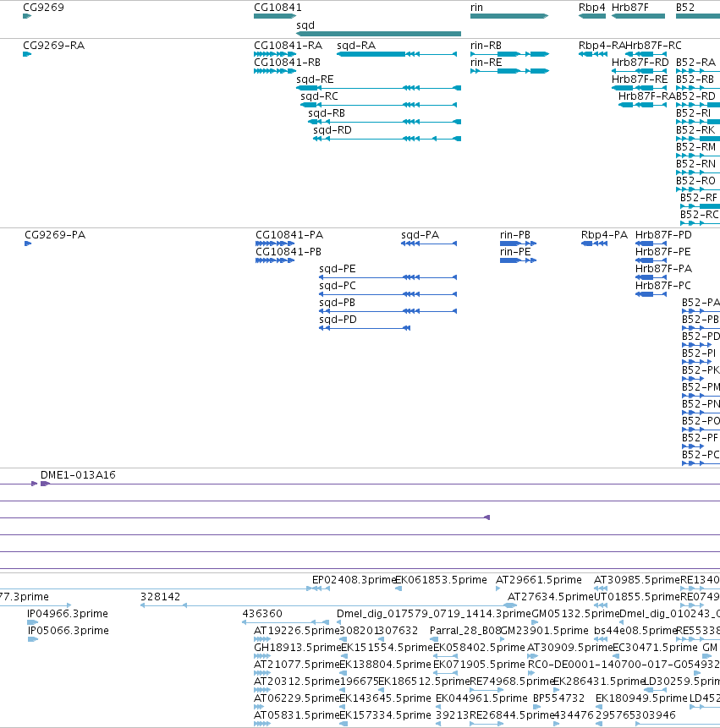
Task: Click transcript label sqd-RD
Action: pyautogui.click(x=333, y=130)
